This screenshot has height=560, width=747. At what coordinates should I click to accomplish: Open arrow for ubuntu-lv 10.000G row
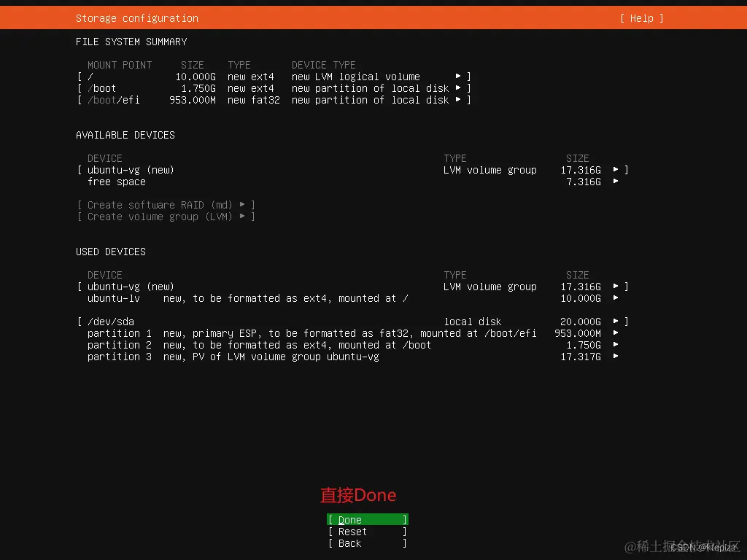click(616, 298)
